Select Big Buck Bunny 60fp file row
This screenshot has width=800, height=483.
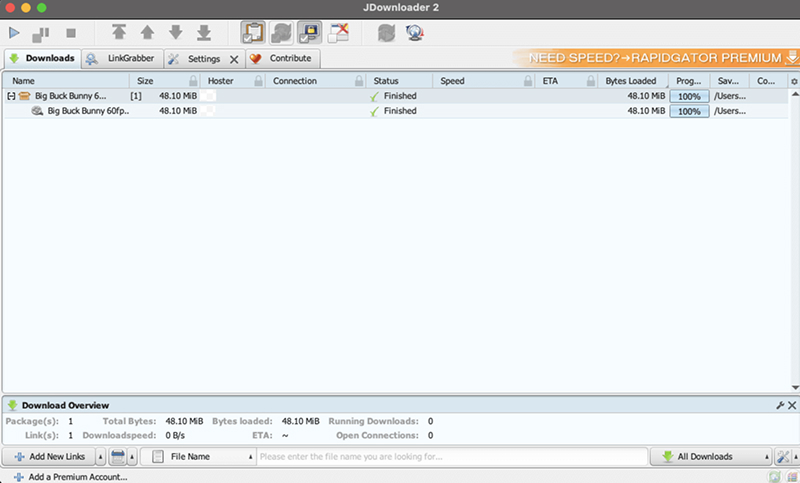pyautogui.click(x=395, y=111)
